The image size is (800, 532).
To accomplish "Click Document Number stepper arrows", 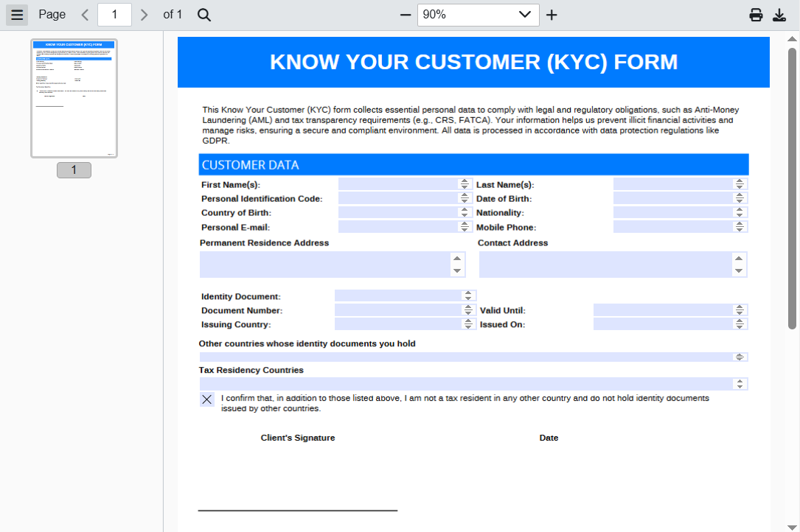I will pos(468,309).
